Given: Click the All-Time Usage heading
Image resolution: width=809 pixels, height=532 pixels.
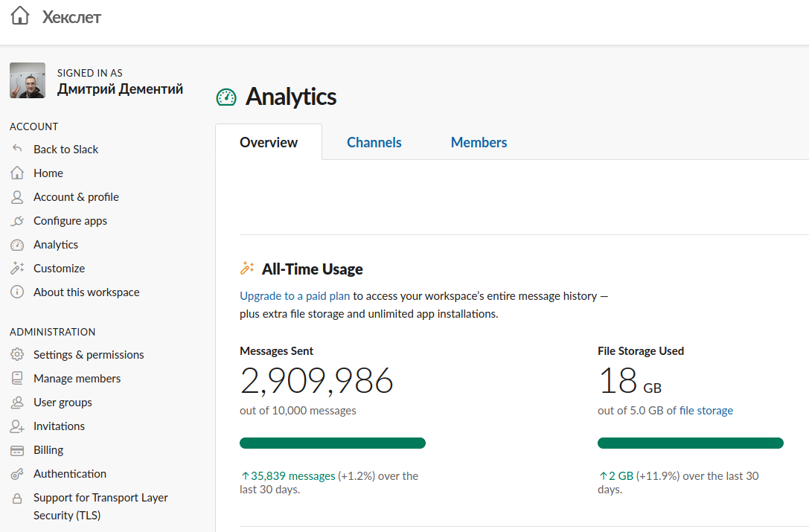Looking at the screenshot, I should [x=312, y=269].
